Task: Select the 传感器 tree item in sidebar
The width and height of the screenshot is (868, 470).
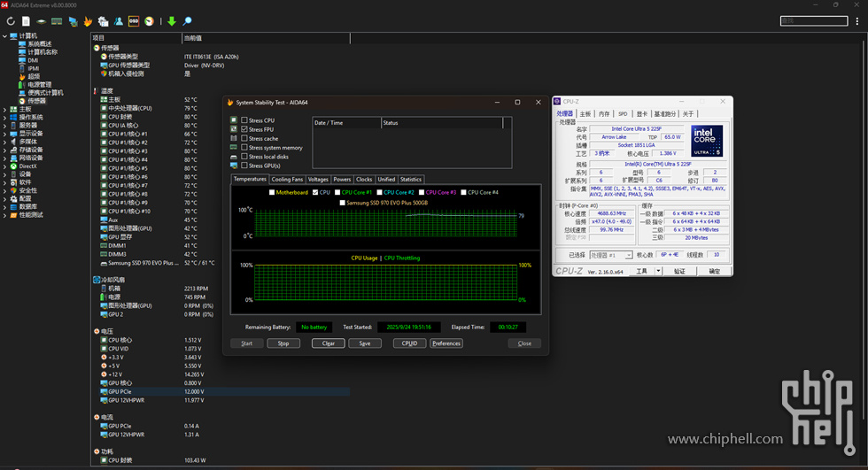Action: click(36, 101)
